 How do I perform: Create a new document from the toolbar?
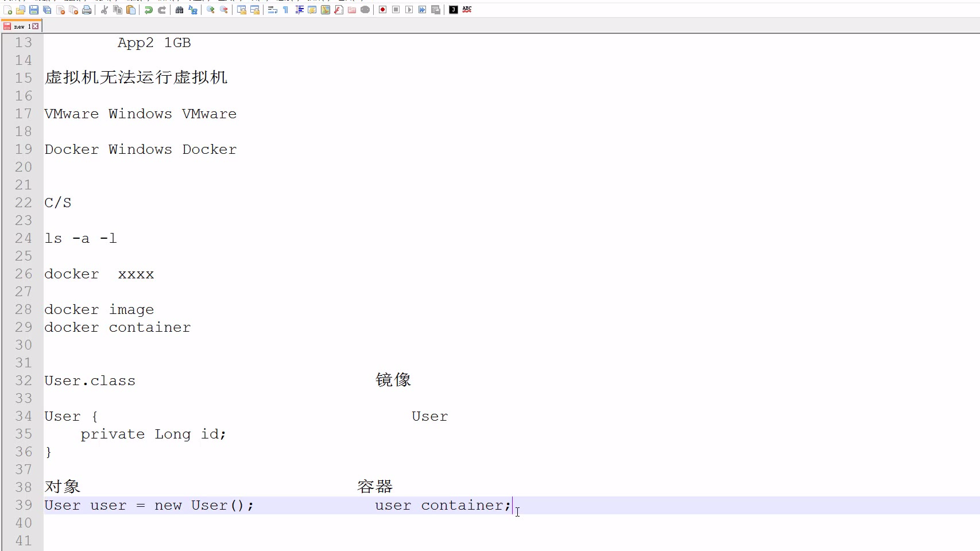pos(7,10)
